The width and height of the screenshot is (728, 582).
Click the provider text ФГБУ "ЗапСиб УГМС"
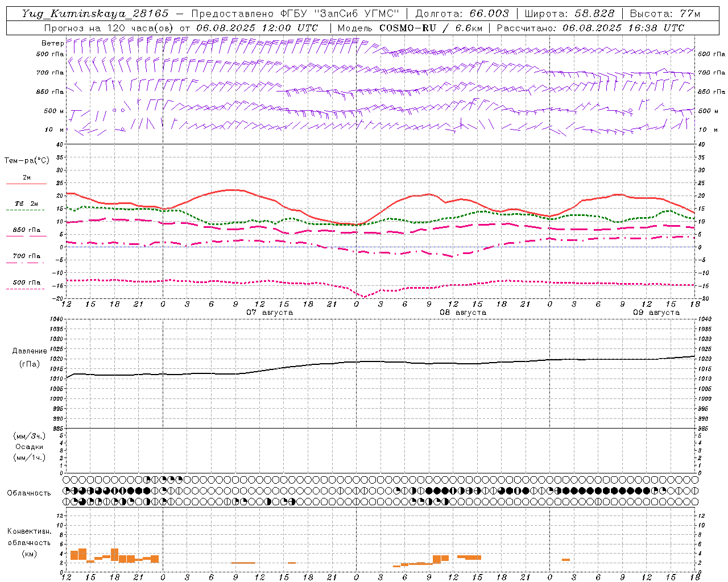340,14
